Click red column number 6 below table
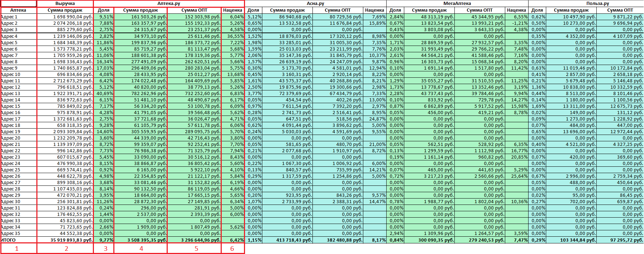The image size is (644, 254). coord(232,249)
